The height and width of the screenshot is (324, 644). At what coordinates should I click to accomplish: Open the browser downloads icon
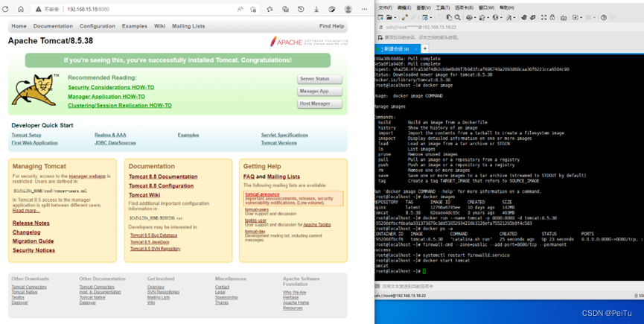[316, 9]
